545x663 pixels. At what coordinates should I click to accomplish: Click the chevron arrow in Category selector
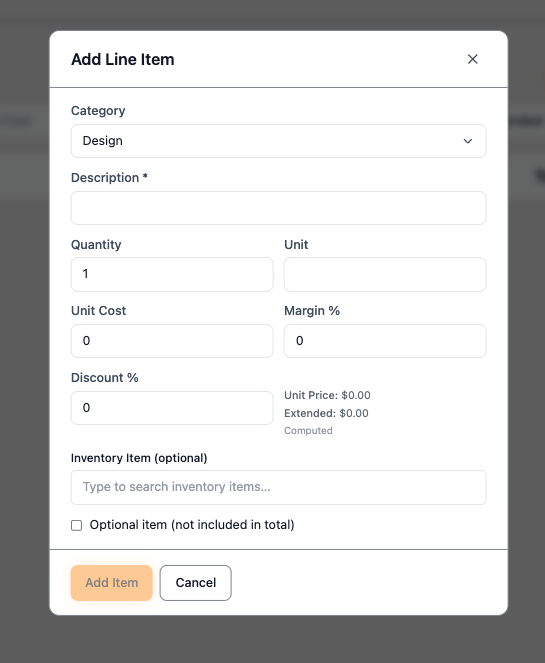point(468,141)
